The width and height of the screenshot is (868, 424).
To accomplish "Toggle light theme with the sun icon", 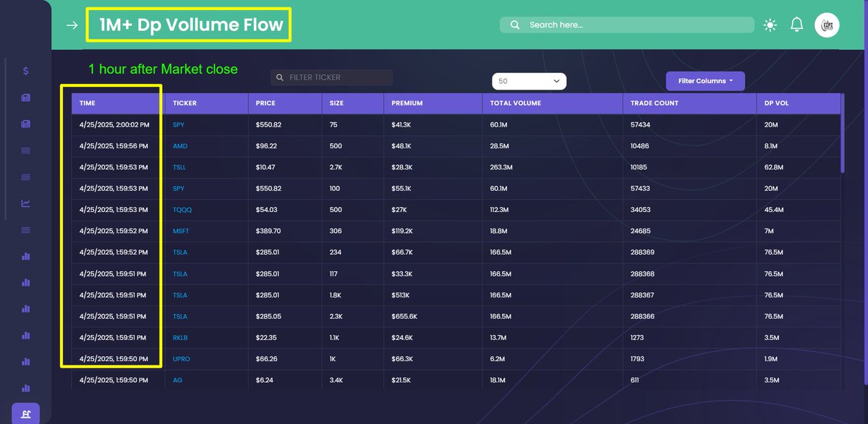I will (x=770, y=25).
